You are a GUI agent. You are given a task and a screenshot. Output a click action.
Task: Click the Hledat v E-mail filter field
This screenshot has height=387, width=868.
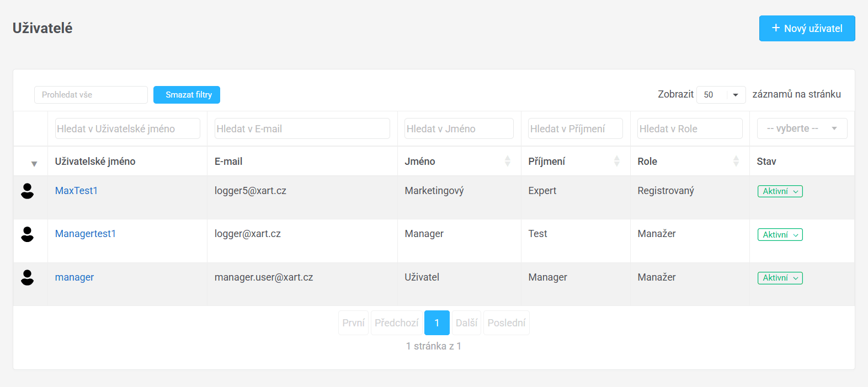point(302,128)
